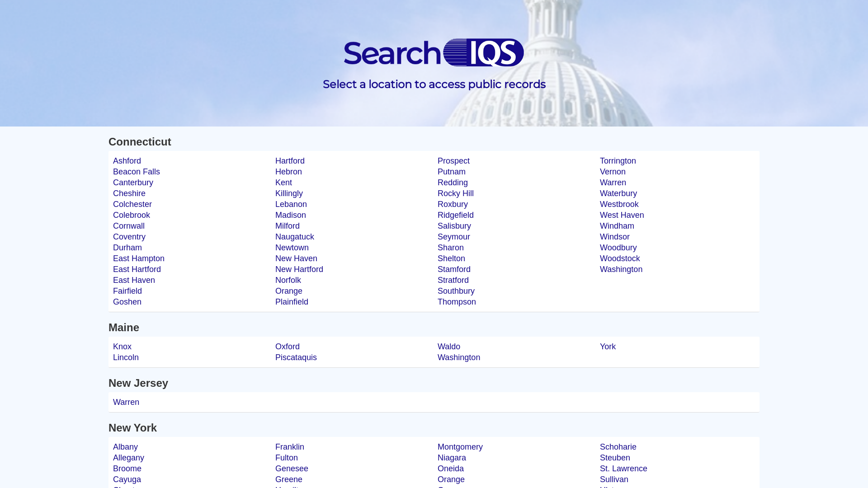Open Sharon location
Viewport: 868px width, 488px height.
451,248
